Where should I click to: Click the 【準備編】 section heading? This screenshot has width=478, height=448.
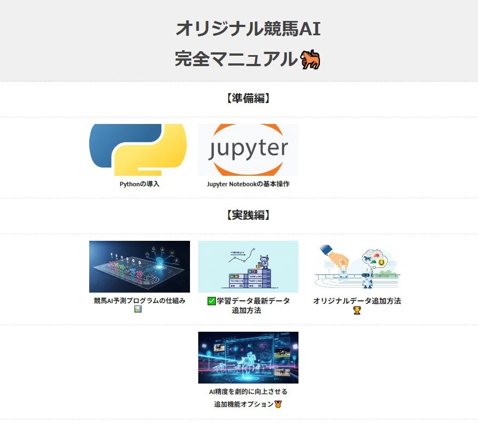click(248, 98)
